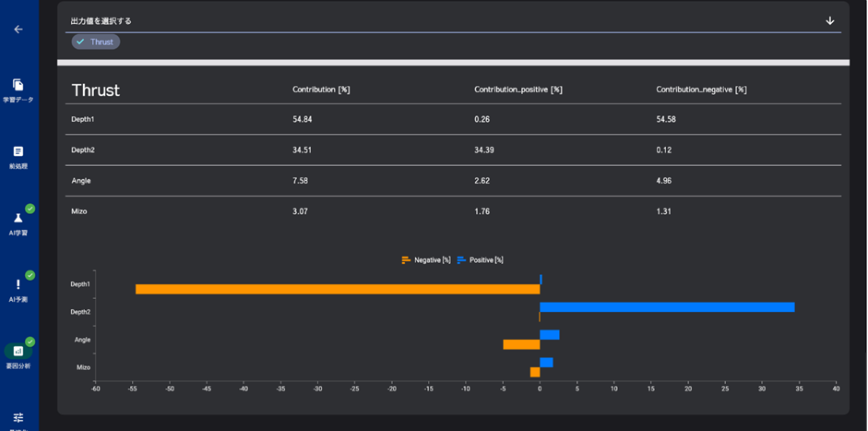Expand the 出力値を選択する dropdown arrow
Screen dimensions: 868x431
coord(829,20)
